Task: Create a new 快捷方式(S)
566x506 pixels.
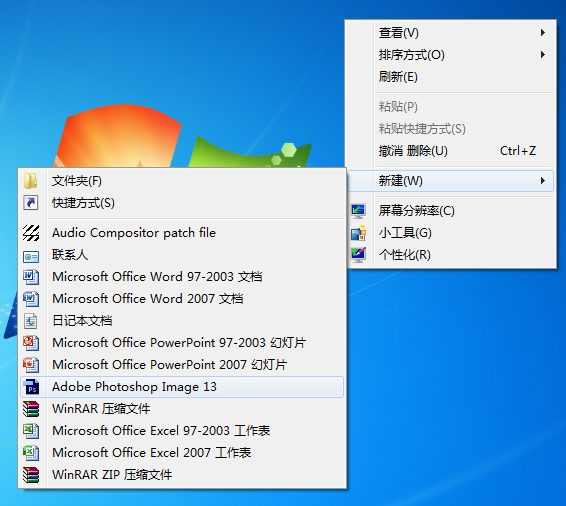Action: [182, 203]
